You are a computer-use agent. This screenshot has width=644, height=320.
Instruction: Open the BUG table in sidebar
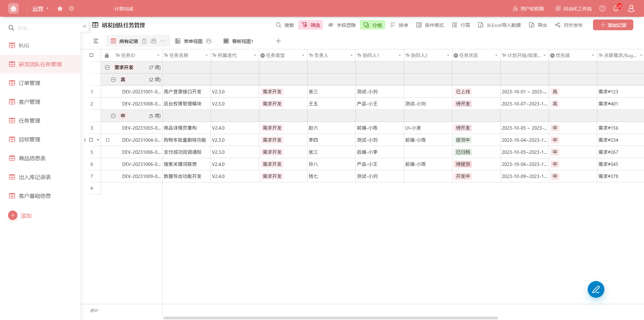click(40, 45)
